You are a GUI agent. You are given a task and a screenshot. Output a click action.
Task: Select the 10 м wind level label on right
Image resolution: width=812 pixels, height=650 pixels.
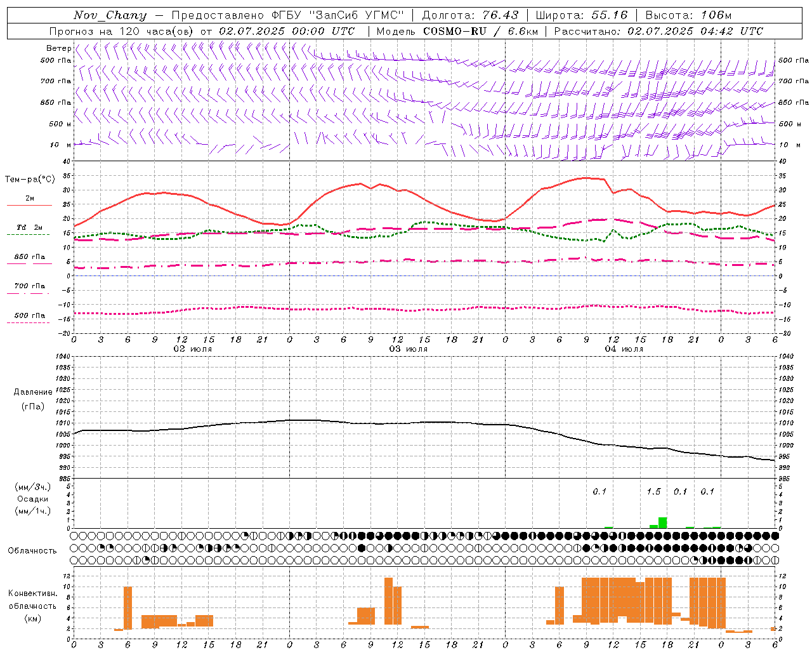(789, 145)
